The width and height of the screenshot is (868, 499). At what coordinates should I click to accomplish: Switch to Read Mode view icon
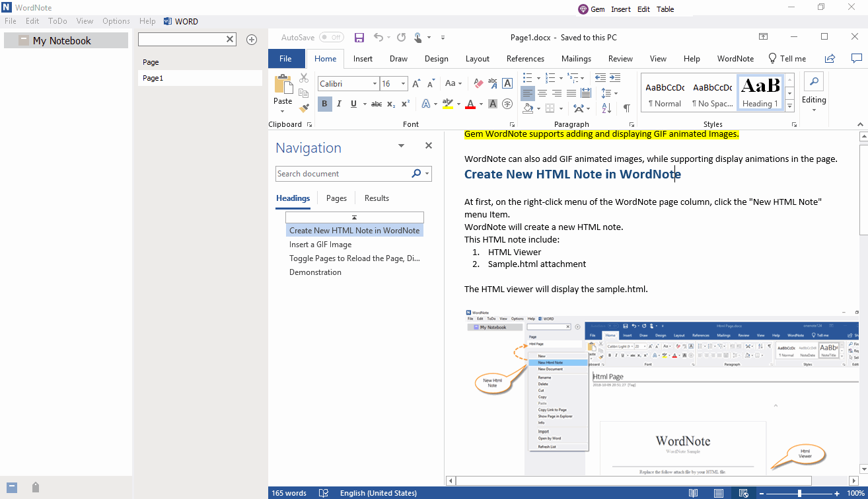[694, 493]
